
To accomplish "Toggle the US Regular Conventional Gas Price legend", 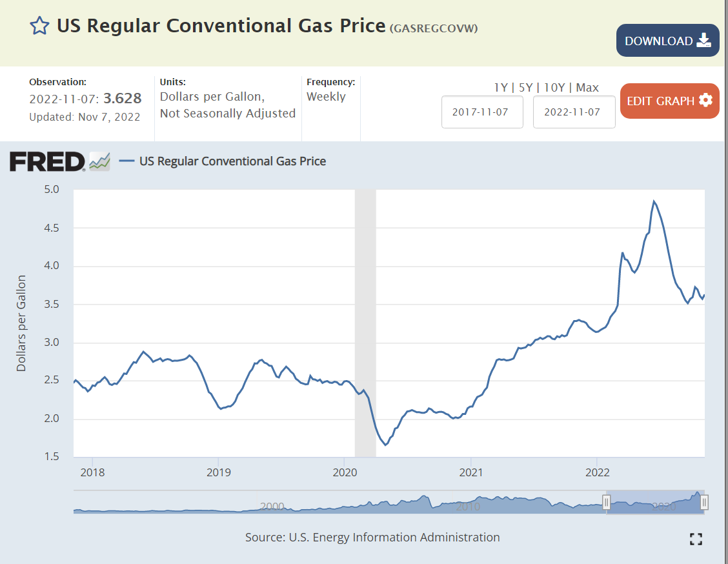I will [x=223, y=161].
